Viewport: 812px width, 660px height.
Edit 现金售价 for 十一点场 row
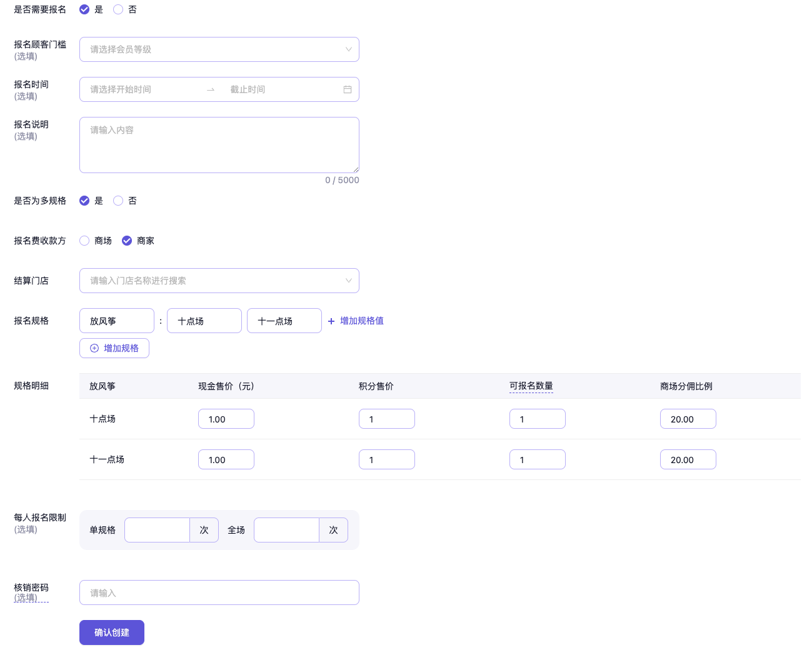pyautogui.click(x=226, y=459)
